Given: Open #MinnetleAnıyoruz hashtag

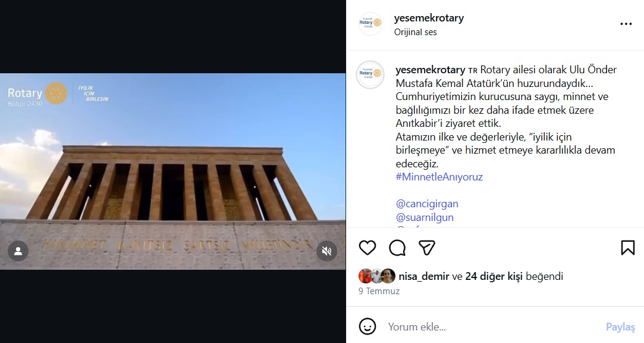Looking at the screenshot, I should pos(439,177).
